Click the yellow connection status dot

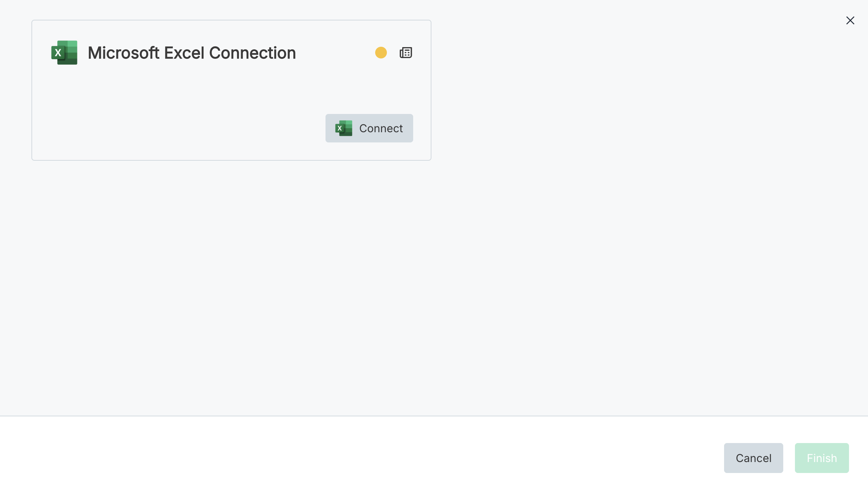click(x=381, y=53)
